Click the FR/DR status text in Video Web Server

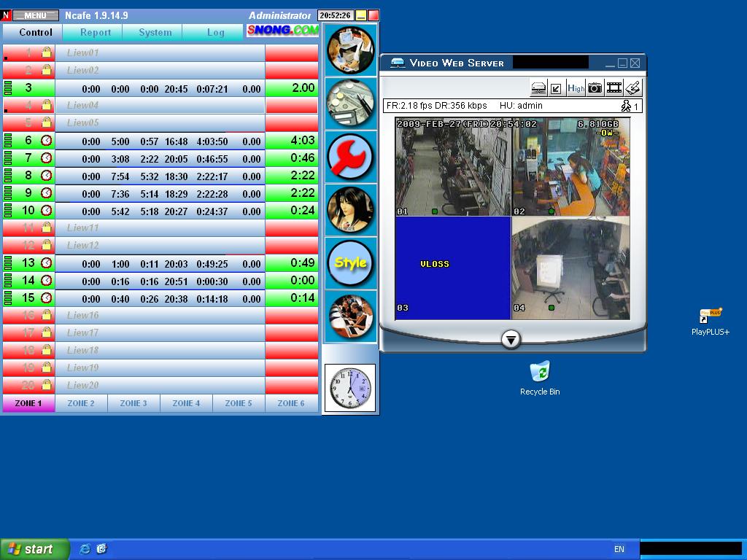[436, 106]
